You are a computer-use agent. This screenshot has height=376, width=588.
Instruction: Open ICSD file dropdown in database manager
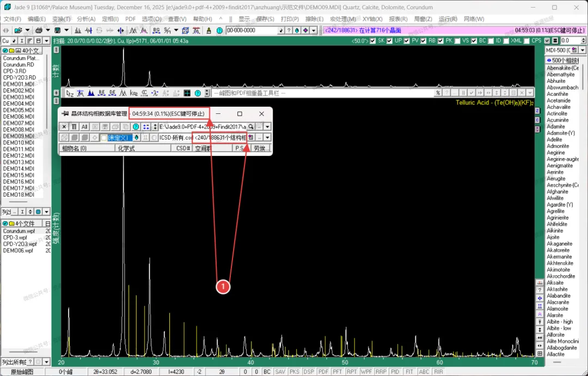pos(267,138)
